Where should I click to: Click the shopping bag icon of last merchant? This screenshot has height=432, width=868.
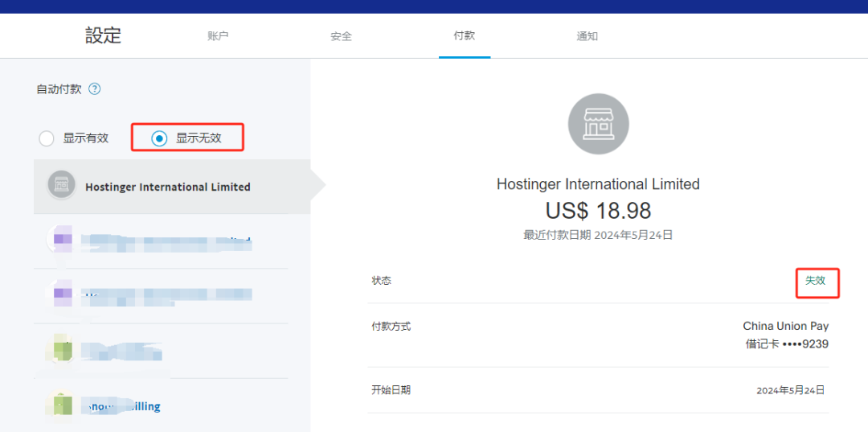pyautogui.click(x=62, y=405)
